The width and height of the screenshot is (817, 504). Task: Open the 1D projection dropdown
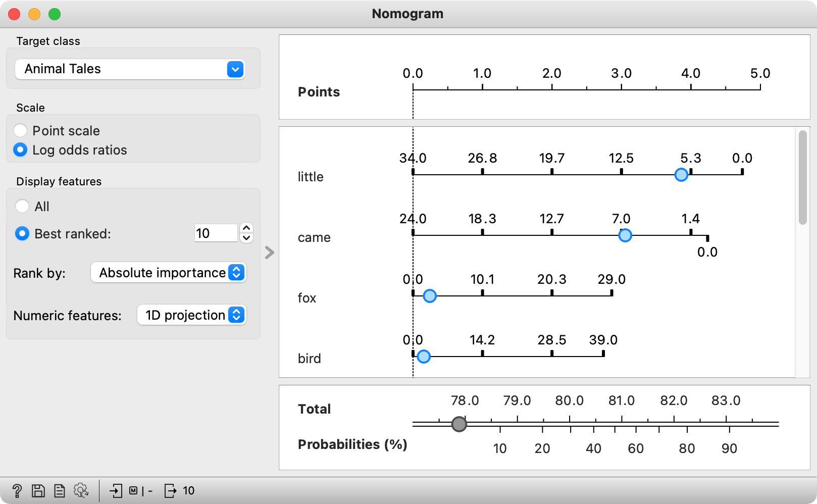(x=192, y=315)
